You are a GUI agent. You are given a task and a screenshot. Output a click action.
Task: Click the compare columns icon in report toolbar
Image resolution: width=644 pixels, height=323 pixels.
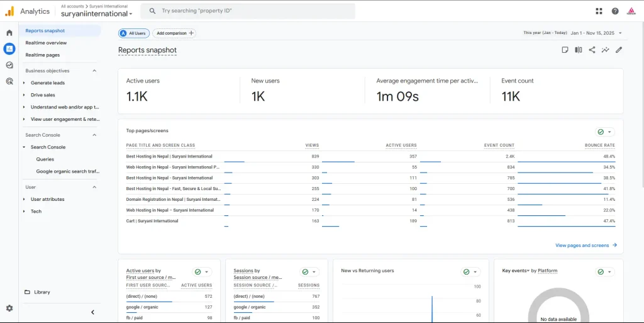579,50
